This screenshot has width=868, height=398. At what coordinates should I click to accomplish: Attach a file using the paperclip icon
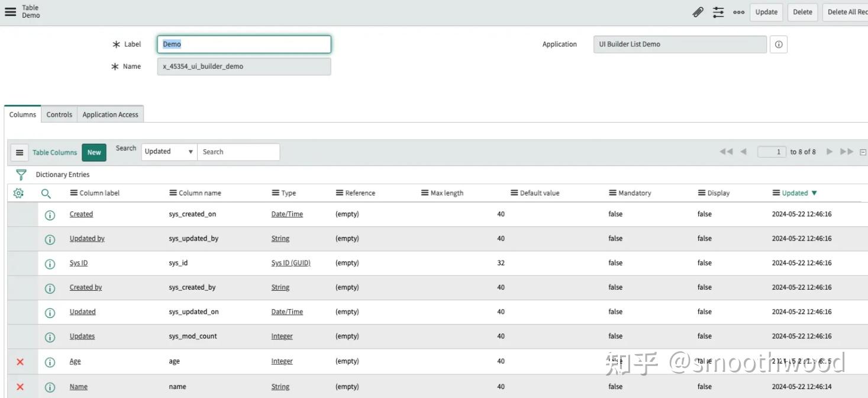[698, 12]
